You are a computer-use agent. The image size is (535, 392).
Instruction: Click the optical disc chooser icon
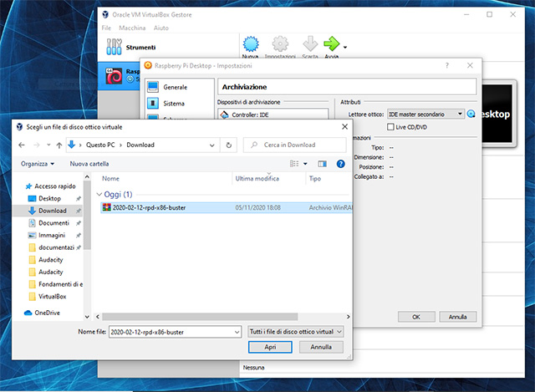pyautogui.click(x=471, y=114)
